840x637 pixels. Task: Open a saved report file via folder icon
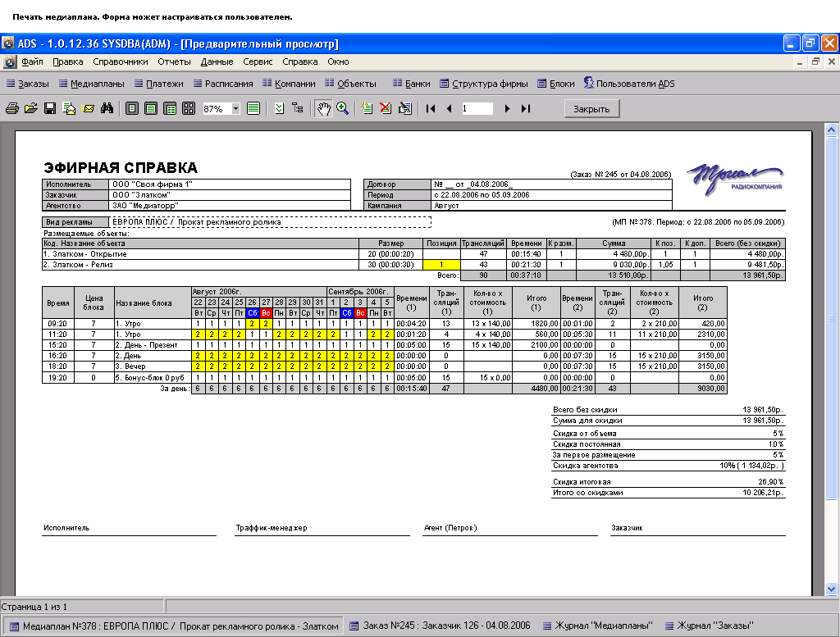[x=31, y=109]
